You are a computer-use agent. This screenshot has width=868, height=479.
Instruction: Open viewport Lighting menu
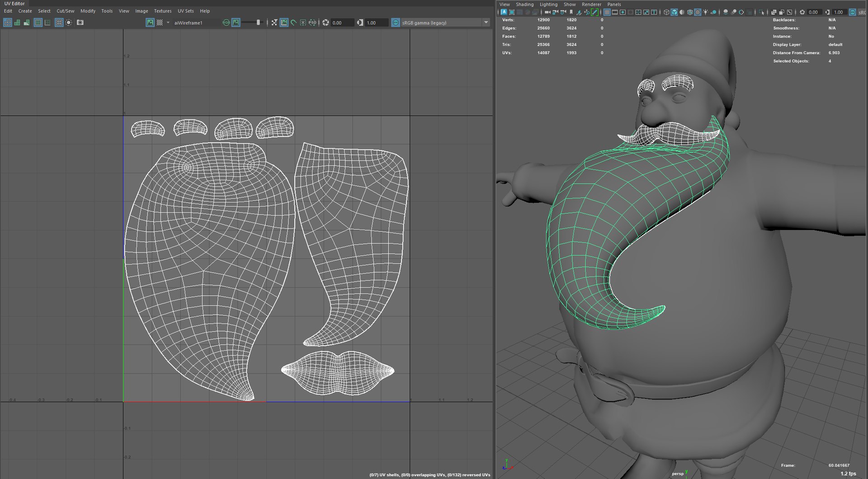[548, 4]
